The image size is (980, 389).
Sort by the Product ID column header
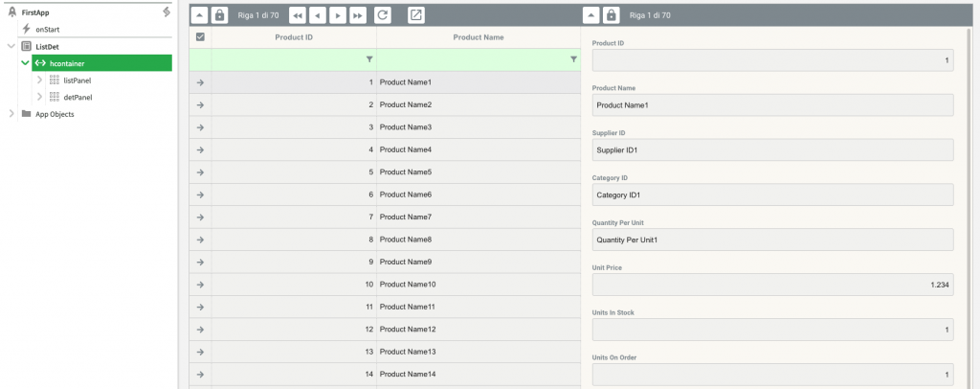(294, 37)
